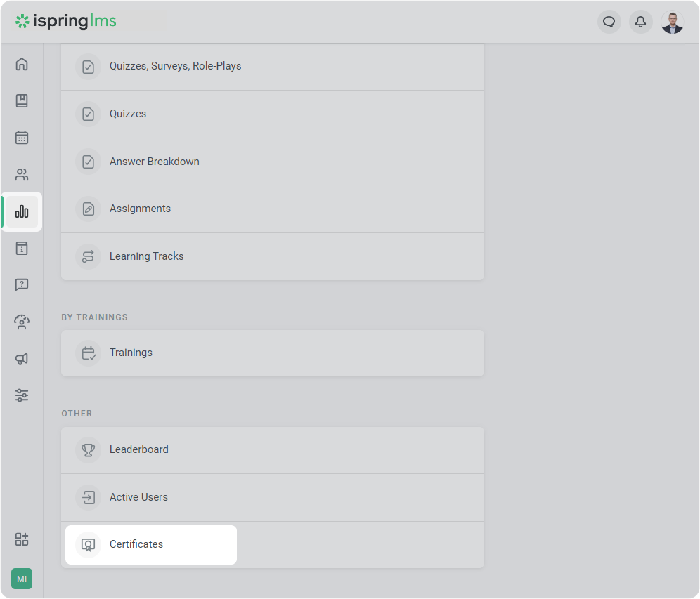Screen dimensions: 700x599
Task: Open notifications bell in header
Action: [641, 22]
